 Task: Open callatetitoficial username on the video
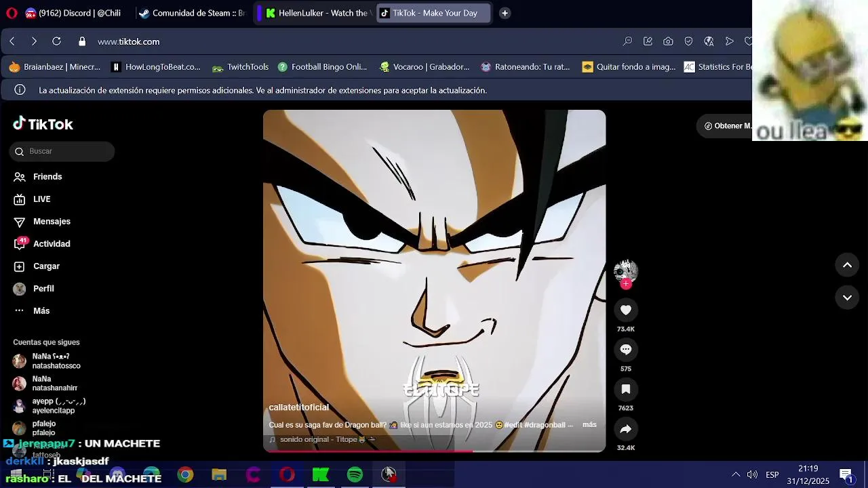[x=298, y=407]
